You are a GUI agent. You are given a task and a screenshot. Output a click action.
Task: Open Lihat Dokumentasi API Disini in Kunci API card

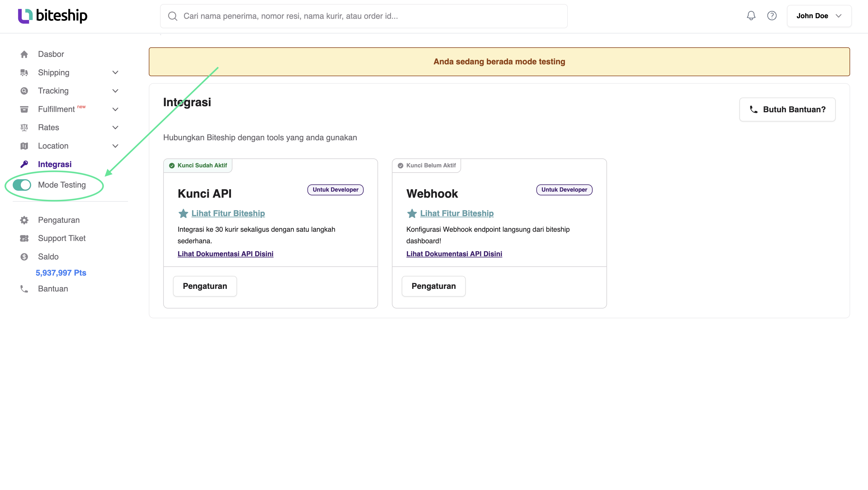tap(226, 254)
